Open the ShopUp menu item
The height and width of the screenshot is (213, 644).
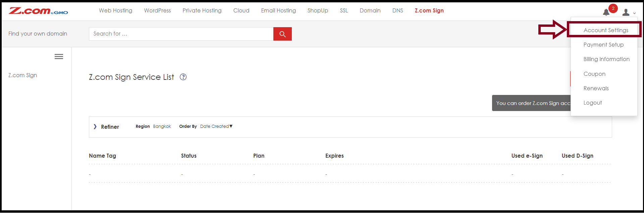(x=318, y=10)
